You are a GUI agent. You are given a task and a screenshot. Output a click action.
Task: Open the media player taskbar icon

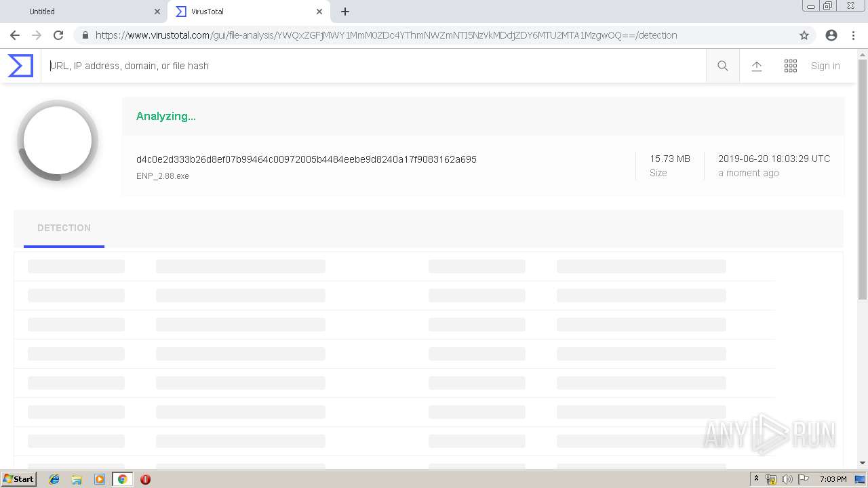[x=99, y=479]
